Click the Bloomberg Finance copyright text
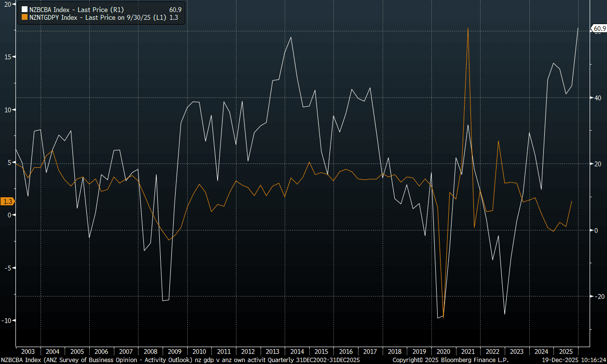607x364 pixels. click(450, 360)
